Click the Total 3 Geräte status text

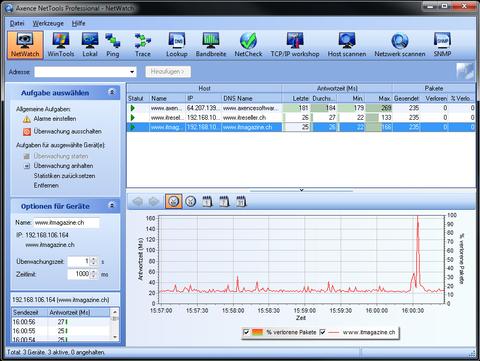point(56,352)
